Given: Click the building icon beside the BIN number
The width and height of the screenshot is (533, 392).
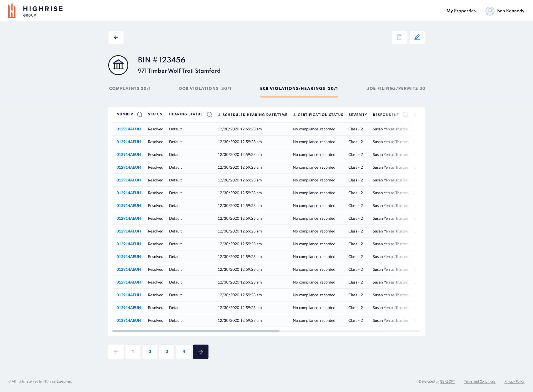Looking at the screenshot, I should [x=118, y=65].
